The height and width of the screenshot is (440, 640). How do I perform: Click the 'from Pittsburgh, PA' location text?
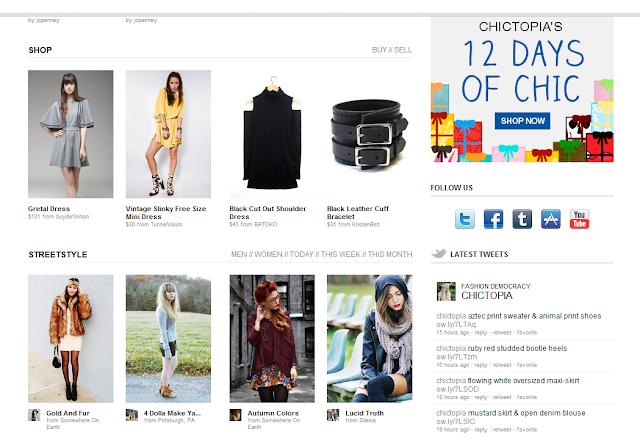tap(169, 420)
